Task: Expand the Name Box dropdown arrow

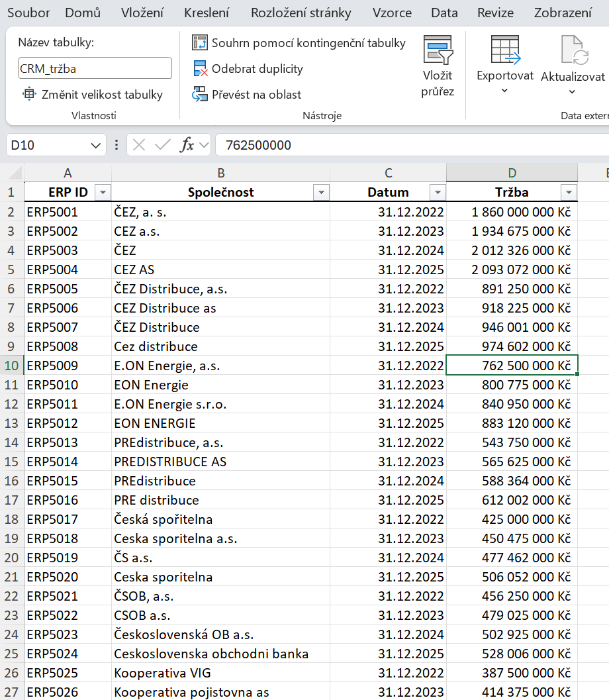Action: (96, 145)
